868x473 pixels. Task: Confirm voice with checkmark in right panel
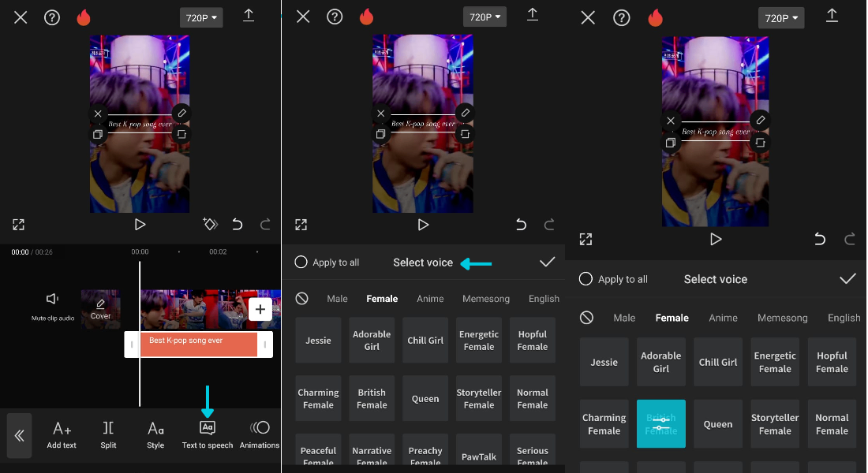[x=847, y=279]
